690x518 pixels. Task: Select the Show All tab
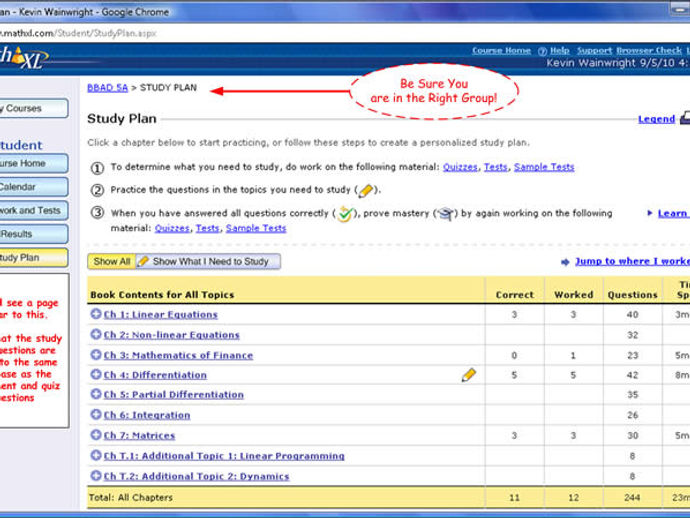(x=112, y=261)
